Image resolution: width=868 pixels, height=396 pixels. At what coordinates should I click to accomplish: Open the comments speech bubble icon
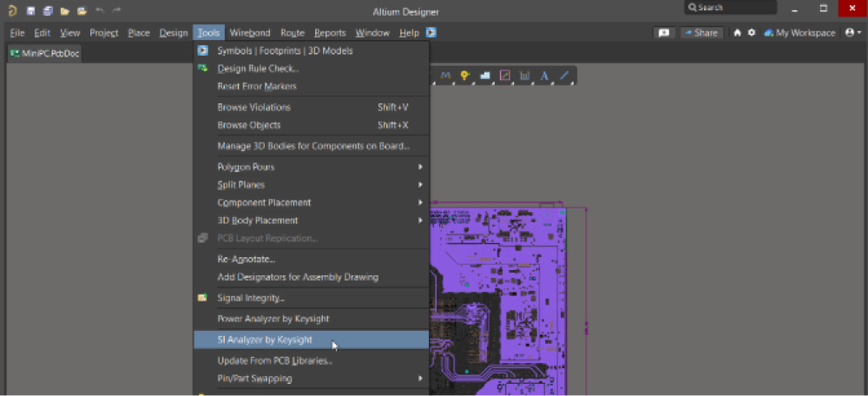tap(664, 33)
